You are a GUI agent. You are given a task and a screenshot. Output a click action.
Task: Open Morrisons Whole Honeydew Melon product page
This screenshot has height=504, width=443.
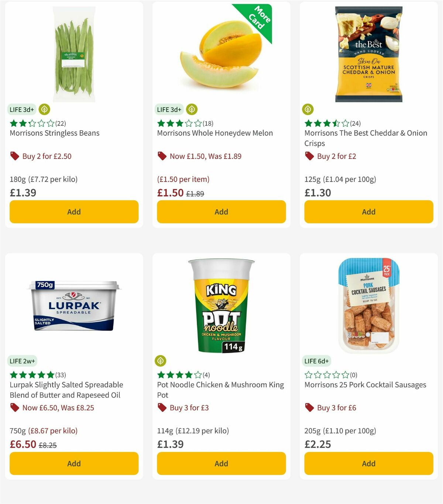coord(215,133)
